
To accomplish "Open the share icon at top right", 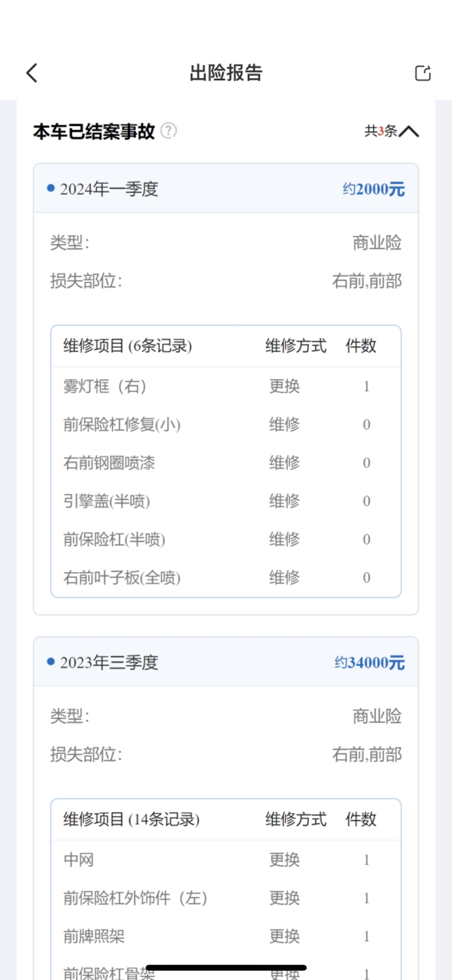I will tap(423, 73).
